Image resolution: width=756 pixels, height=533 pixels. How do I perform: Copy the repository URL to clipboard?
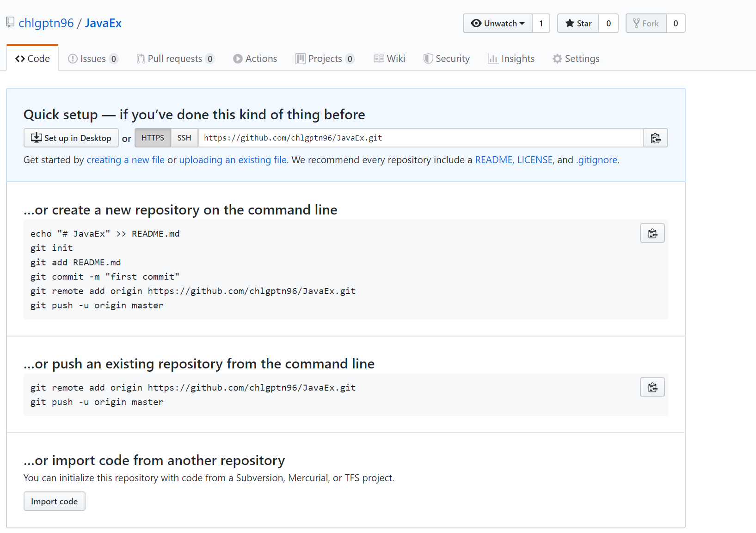tap(655, 138)
